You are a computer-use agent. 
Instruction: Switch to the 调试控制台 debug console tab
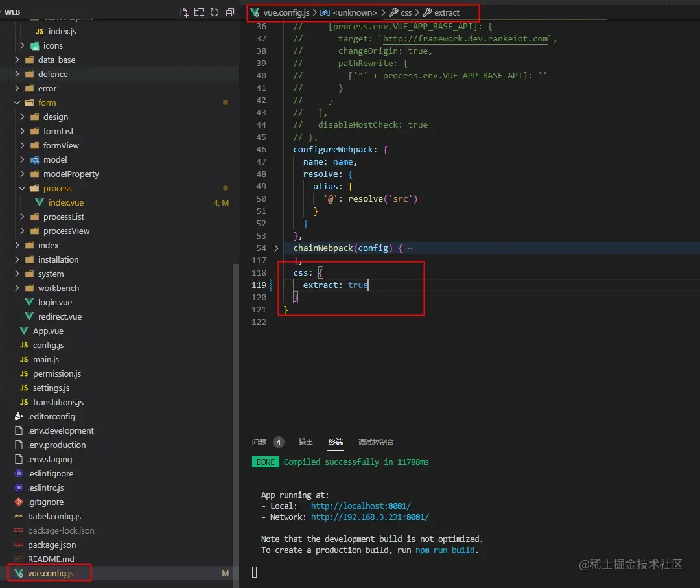[x=376, y=442]
